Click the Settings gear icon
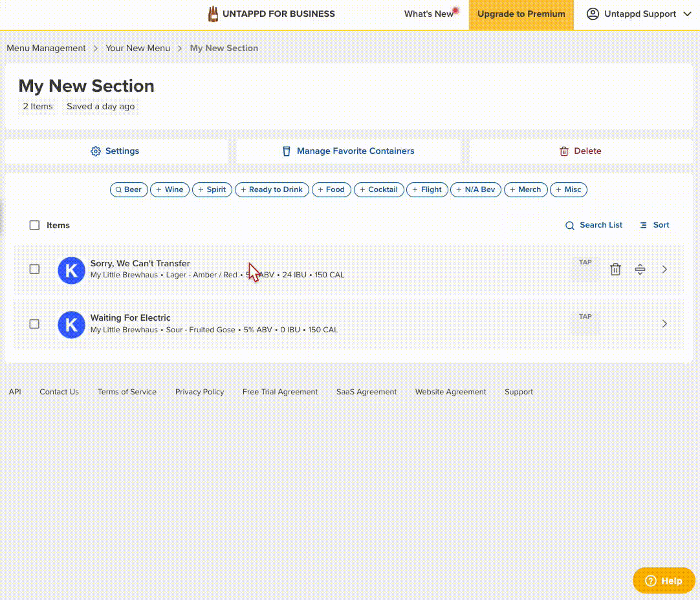Viewport: 700px width, 600px height. 96,151
